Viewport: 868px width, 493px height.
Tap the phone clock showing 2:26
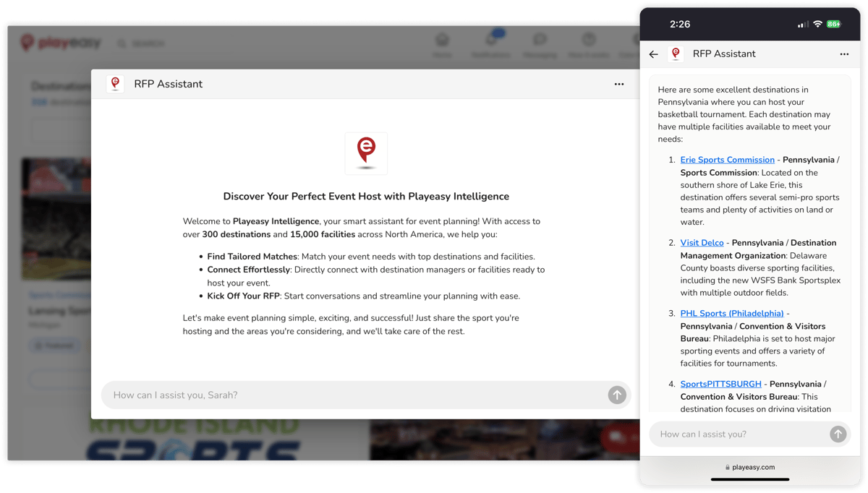point(680,24)
